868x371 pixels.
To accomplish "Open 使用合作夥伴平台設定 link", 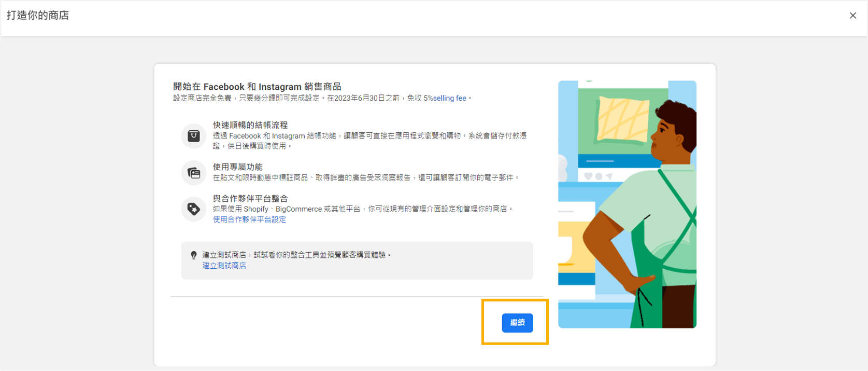I will tap(249, 219).
